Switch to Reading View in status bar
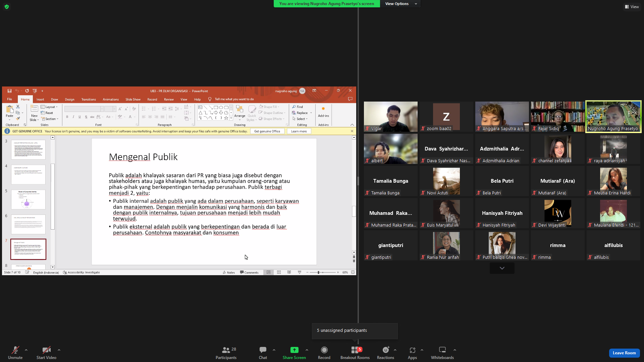The image size is (644, 362). pyautogui.click(x=289, y=273)
